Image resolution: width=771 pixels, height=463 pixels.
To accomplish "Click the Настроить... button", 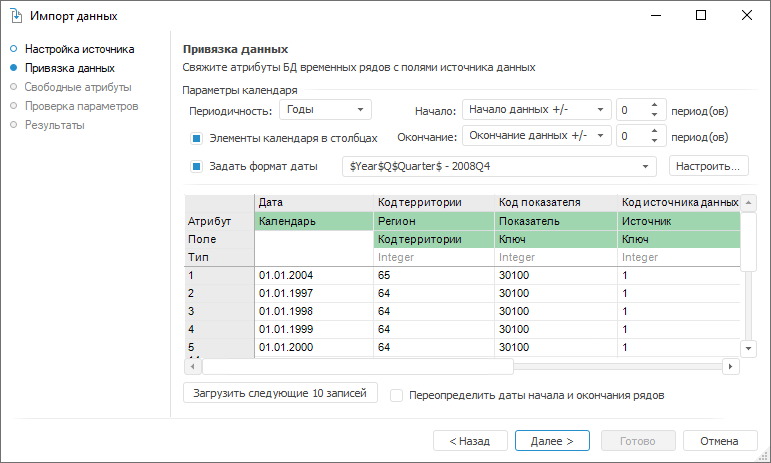I will [708, 166].
